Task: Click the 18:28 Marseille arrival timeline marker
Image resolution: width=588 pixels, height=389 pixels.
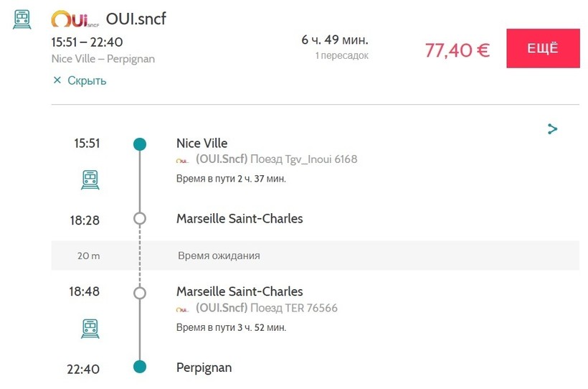Action: coord(140,218)
